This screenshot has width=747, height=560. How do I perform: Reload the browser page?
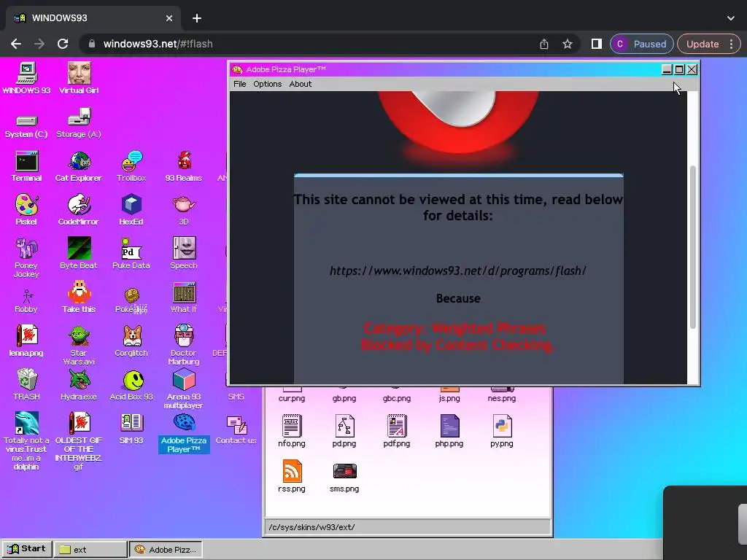click(63, 44)
